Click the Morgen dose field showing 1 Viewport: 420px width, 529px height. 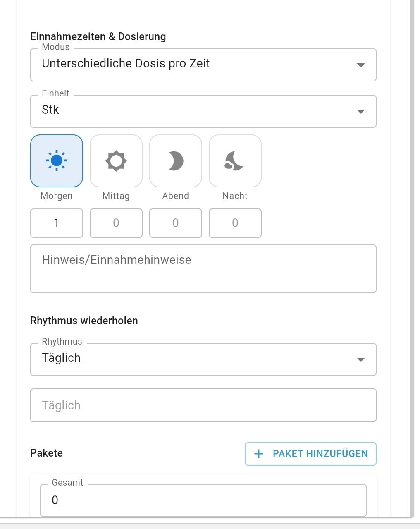[57, 223]
